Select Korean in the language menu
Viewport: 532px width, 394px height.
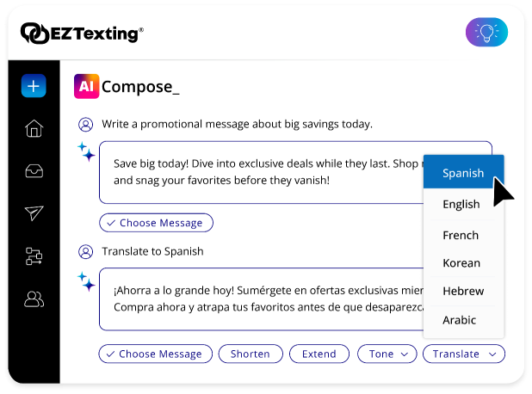point(463,262)
